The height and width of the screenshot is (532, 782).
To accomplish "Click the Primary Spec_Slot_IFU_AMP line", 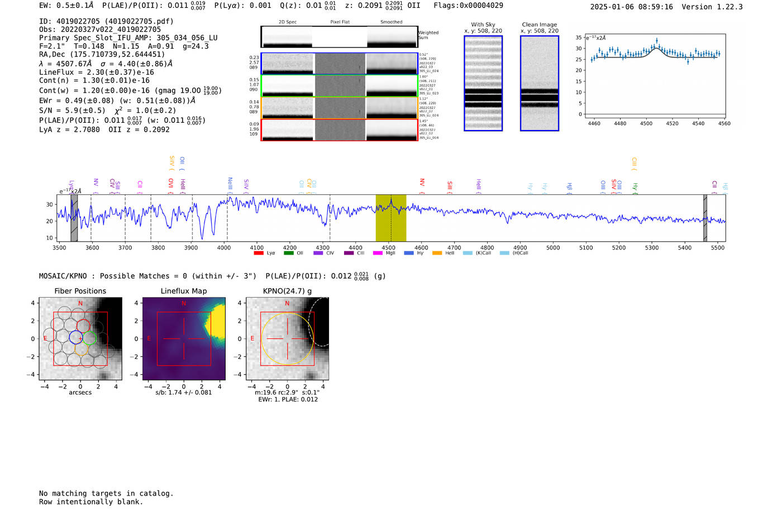I will coord(128,38).
